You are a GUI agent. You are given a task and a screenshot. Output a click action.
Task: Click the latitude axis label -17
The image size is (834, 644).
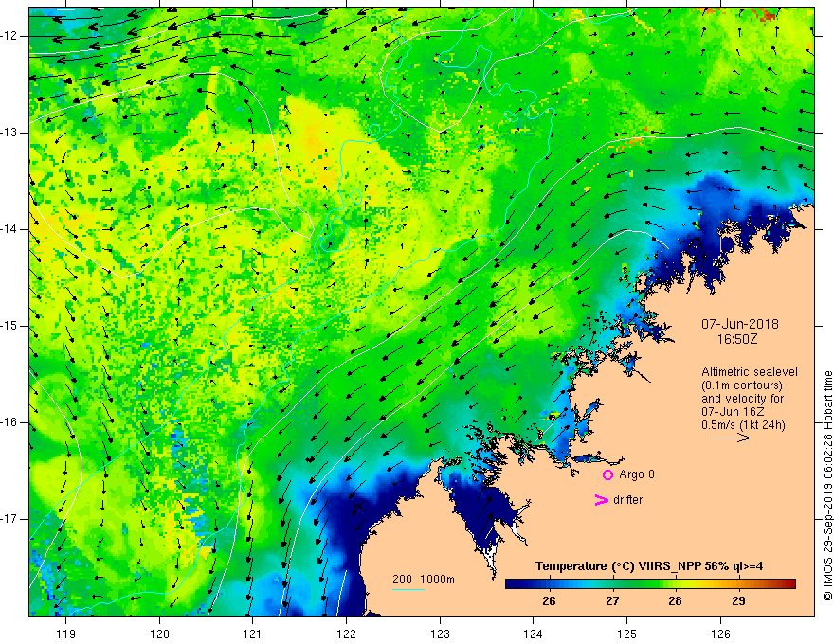[9, 519]
